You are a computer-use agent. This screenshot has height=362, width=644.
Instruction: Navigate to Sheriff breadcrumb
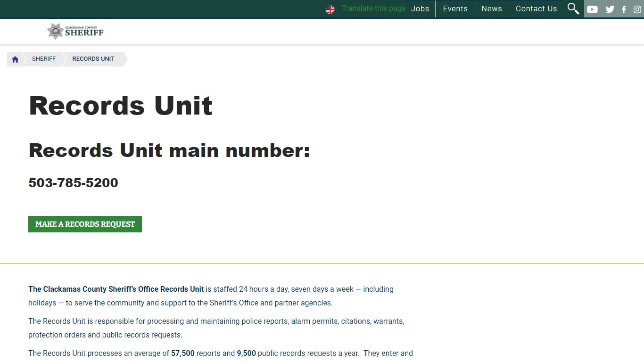pyautogui.click(x=44, y=59)
